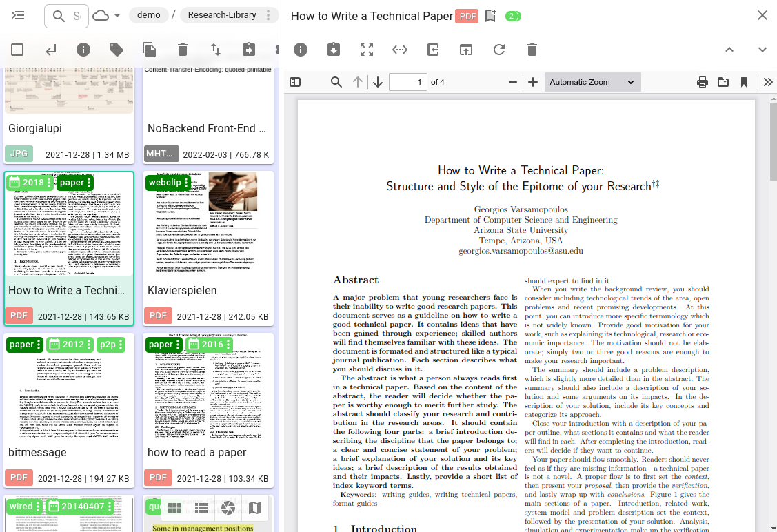
Task: Switch to grid view
Action: click(x=174, y=508)
